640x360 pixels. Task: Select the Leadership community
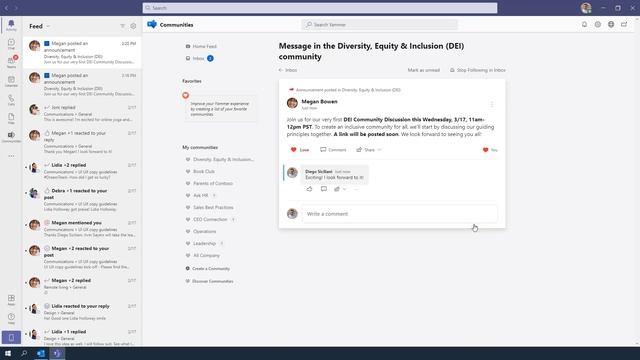click(x=204, y=243)
